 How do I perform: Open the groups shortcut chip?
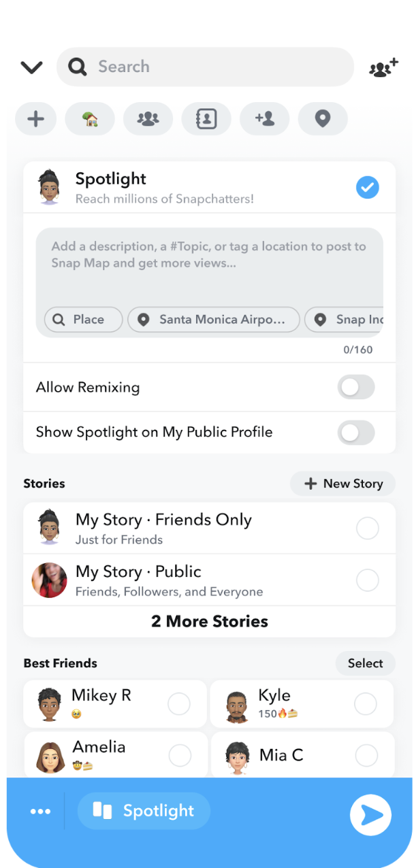pos(148,119)
